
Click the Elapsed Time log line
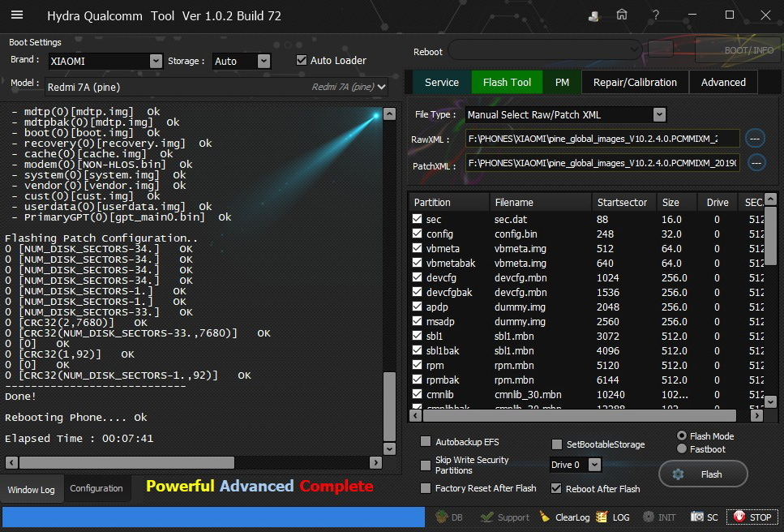[79, 438]
